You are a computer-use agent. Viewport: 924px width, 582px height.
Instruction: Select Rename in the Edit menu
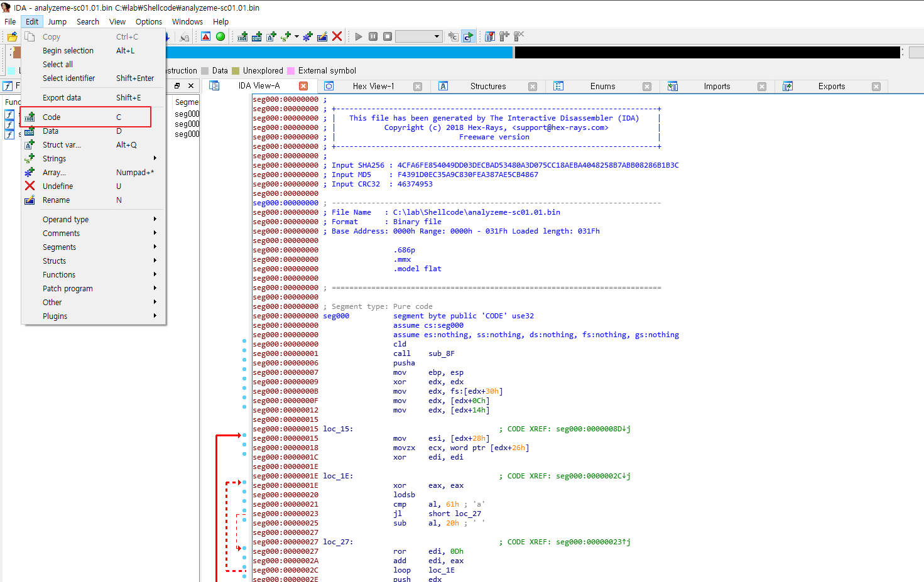[x=94, y=200]
